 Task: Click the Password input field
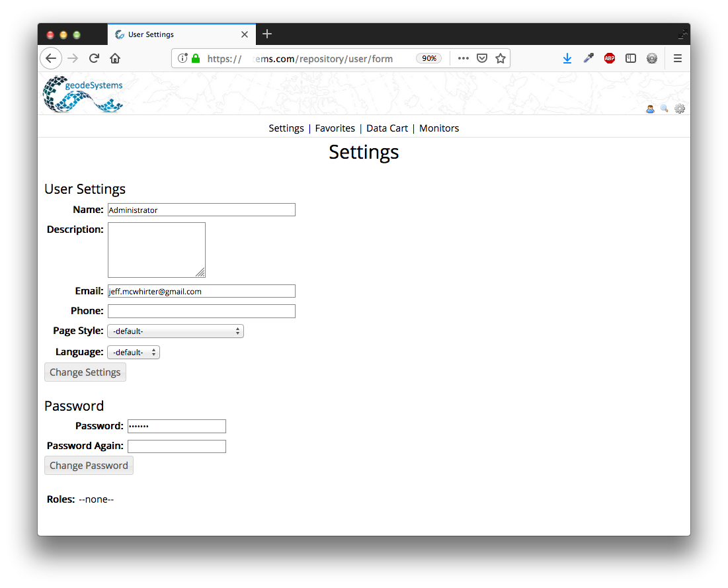pos(177,427)
